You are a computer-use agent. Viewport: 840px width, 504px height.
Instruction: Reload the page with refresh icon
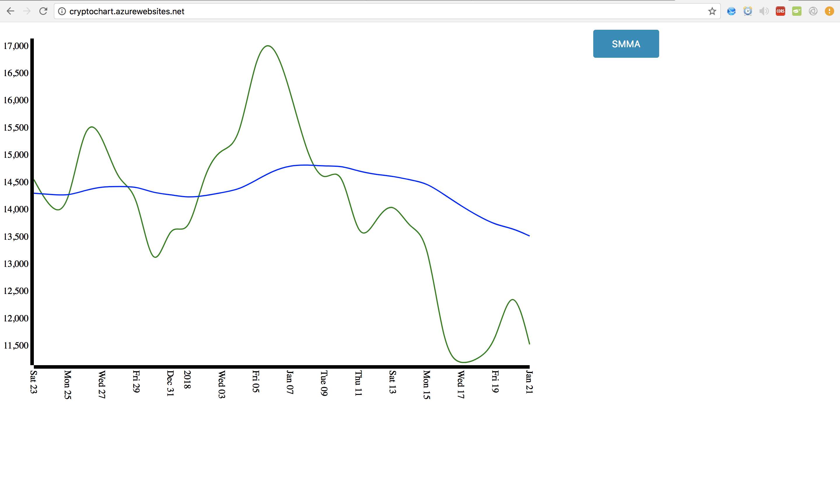click(x=43, y=11)
